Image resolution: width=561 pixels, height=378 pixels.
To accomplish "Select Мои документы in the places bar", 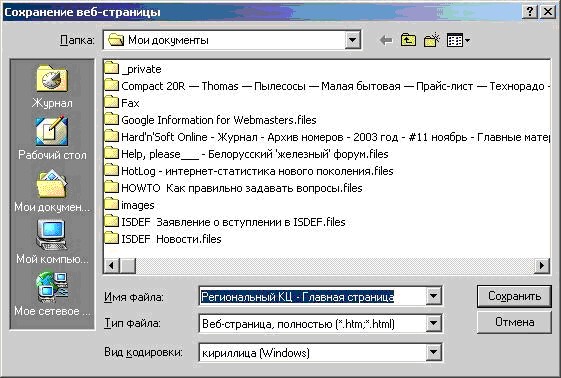I will 52,191.
